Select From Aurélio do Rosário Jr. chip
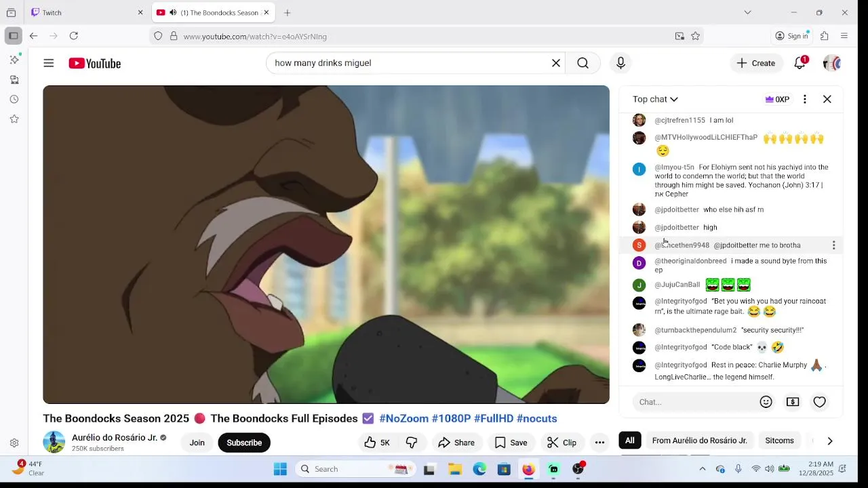 (x=700, y=441)
